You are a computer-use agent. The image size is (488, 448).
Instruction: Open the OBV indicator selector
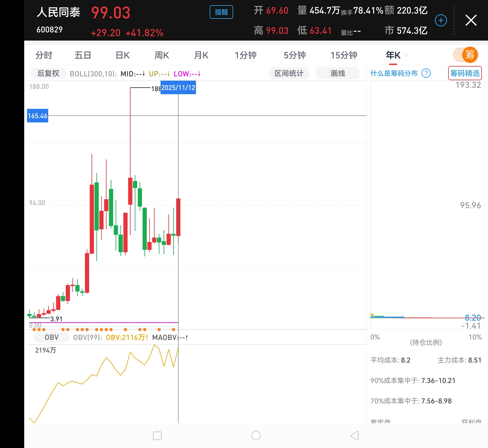click(x=52, y=337)
